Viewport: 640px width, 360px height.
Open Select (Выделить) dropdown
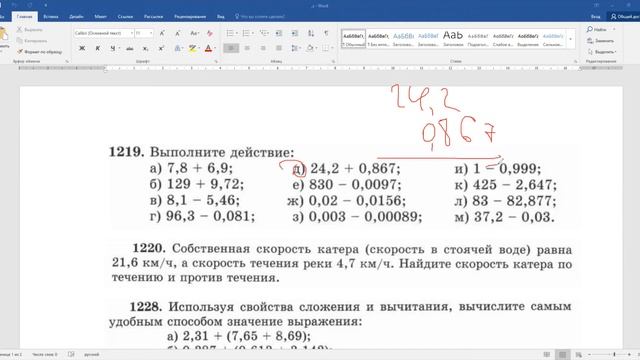coord(602,52)
